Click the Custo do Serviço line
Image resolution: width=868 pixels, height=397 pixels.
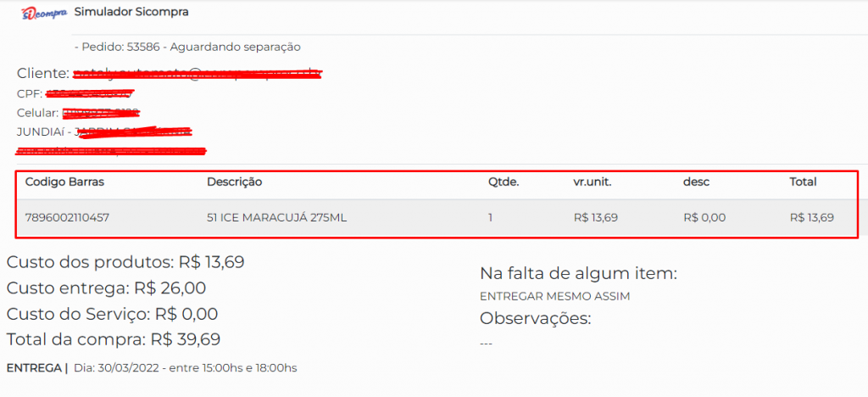tap(112, 314)
